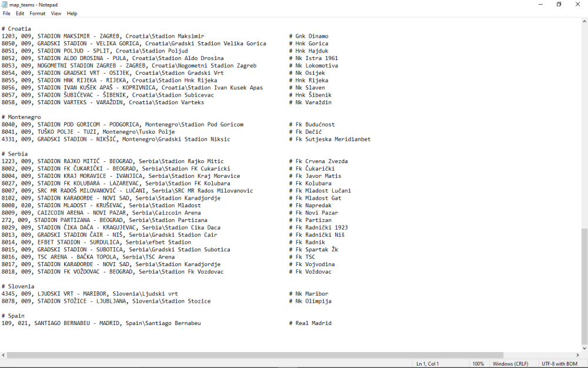Screen dimensions: 588x368
Task: Click the Windows (CRLF) line-ending indicator
Action: 510,363
